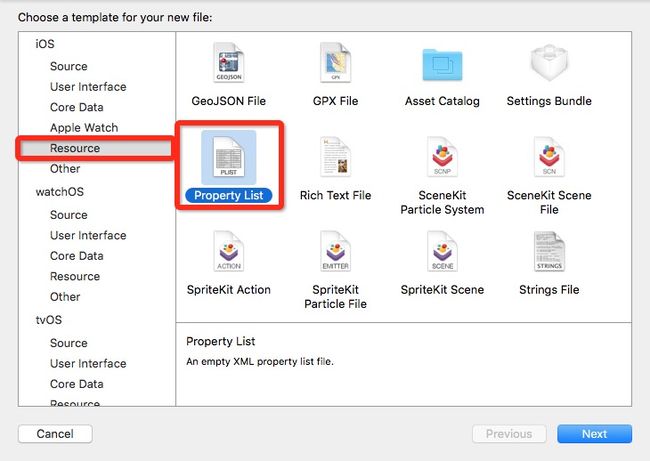650x461 pixels.
Task: Select SceneKit Particle System template icon
Action: (442, 157)
